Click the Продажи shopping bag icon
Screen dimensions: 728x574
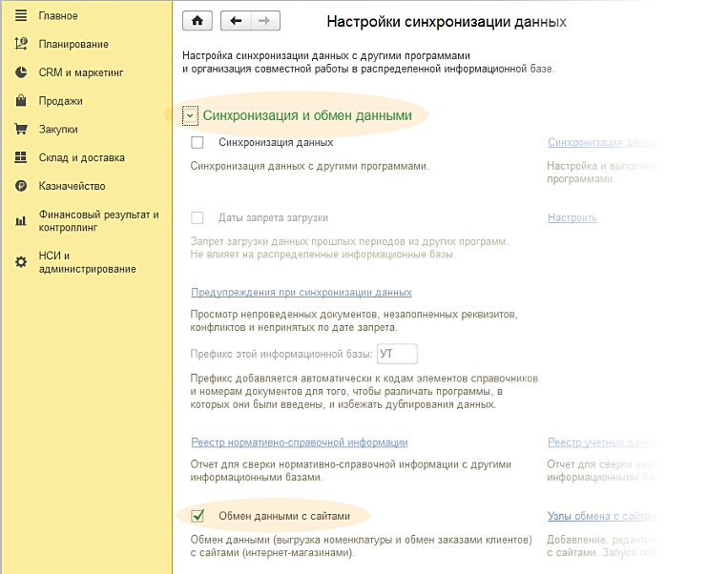pos(21,101)
